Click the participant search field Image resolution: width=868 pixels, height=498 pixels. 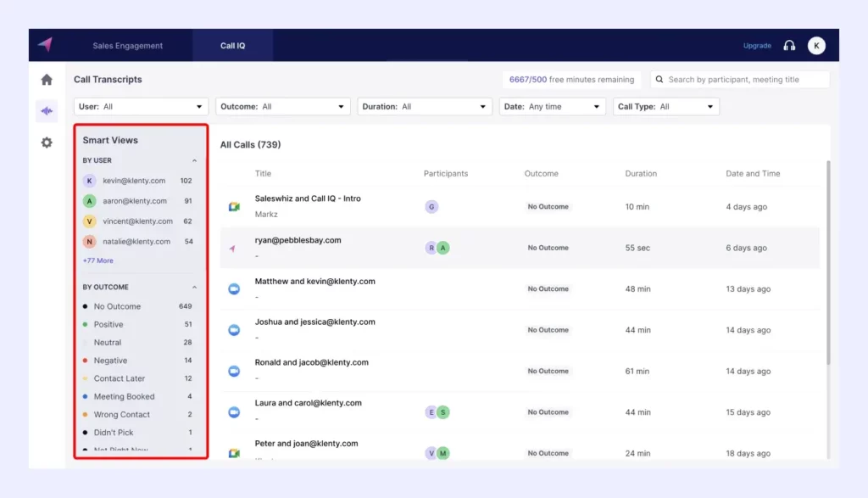pos(740,80)
